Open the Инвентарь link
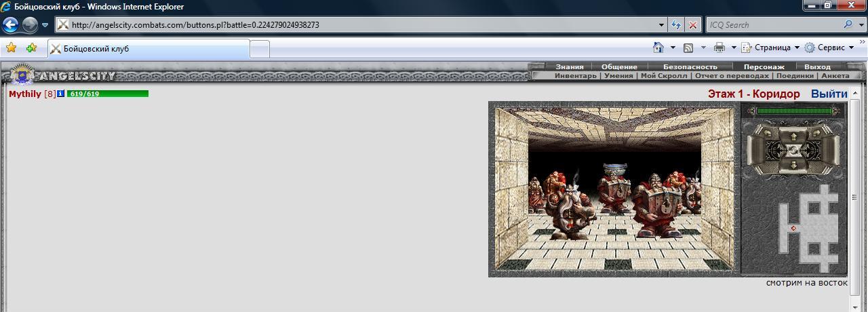Screen dimensions: 868x312 point(575,75)
